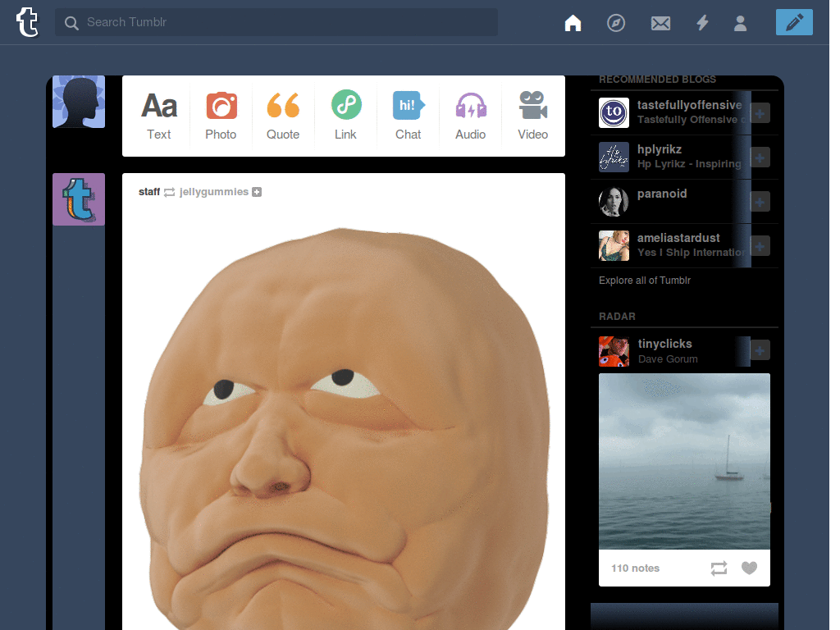
Task: Click the reblog arrows beside staff
Action: [169, 192]
